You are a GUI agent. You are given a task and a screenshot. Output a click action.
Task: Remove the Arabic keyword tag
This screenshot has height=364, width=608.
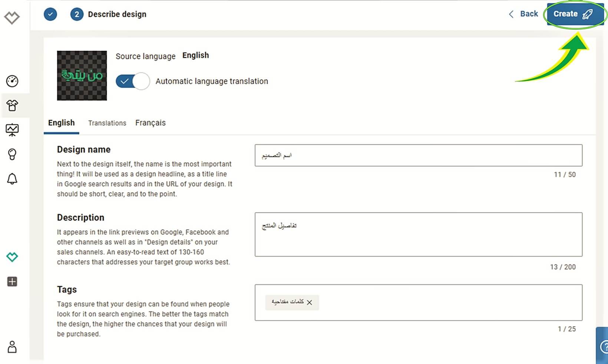click(310, 303)
